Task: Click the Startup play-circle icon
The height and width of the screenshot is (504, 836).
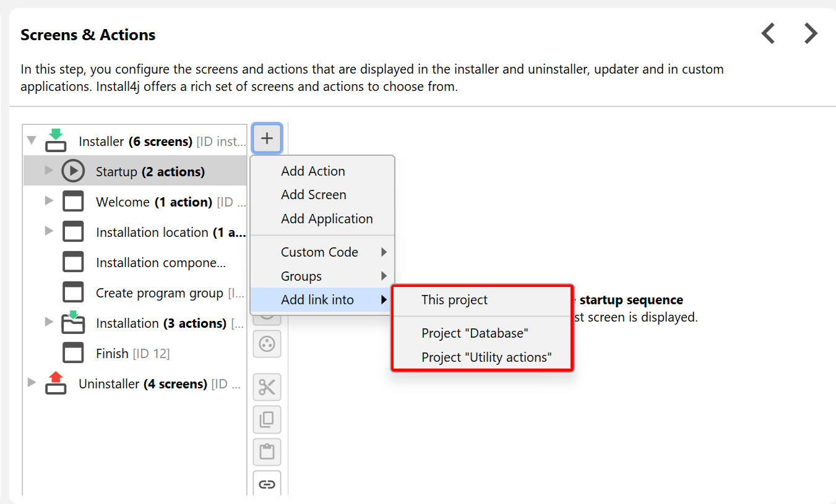Action: click(73, 171)
